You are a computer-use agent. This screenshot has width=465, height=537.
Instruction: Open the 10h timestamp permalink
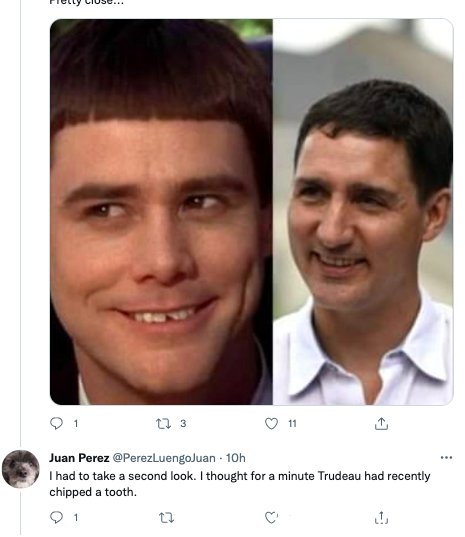[x=236, y=458]
